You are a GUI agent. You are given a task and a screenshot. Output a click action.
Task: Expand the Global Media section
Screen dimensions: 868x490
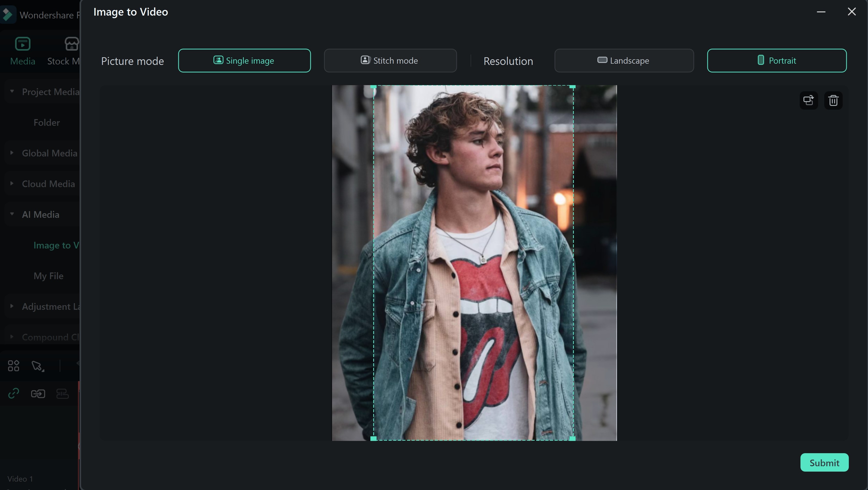12,153
